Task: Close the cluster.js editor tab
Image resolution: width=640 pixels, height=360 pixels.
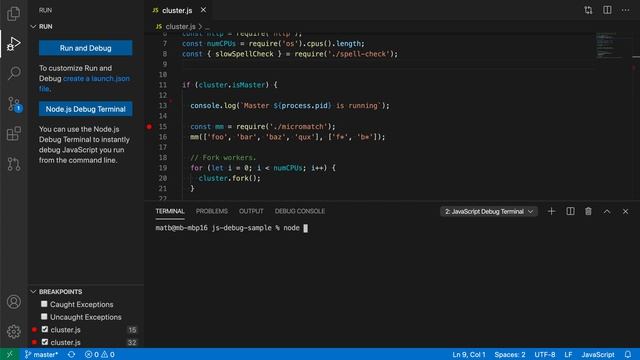Action: (x=203, y=10)
